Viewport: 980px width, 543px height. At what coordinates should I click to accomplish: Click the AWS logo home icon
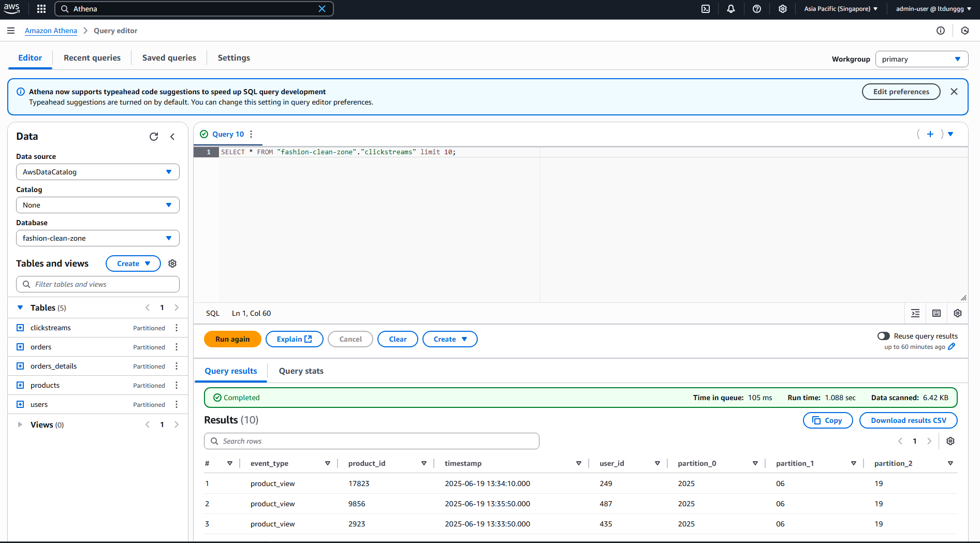pos(12,9)
